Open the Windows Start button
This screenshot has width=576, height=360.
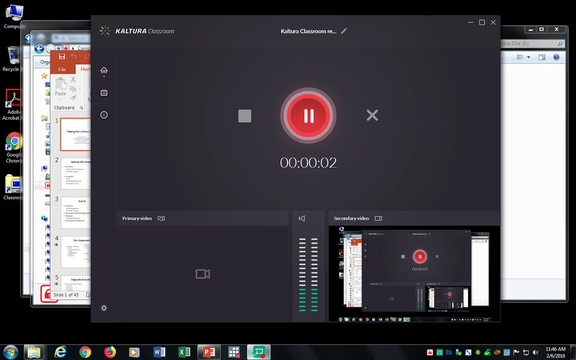coord(10,352)
